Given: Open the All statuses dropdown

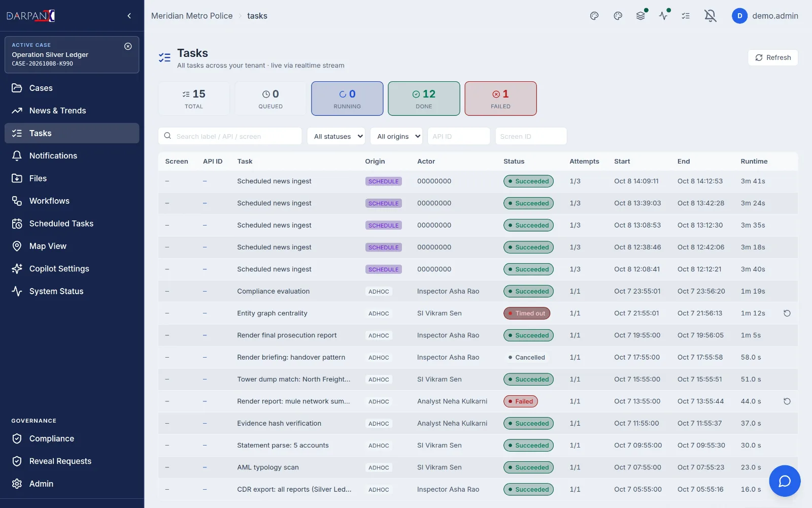Looking at the screenshot, I should tap(336, 136).
